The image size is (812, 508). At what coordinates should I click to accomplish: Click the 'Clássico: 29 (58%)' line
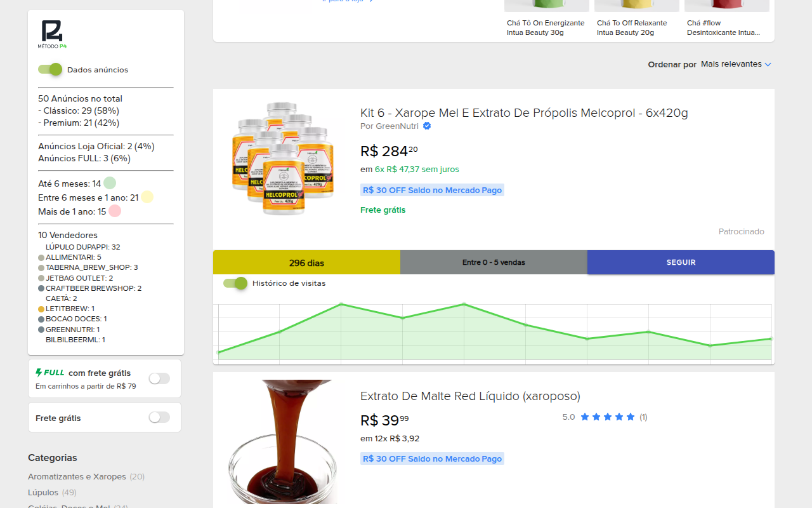point(79,110)
